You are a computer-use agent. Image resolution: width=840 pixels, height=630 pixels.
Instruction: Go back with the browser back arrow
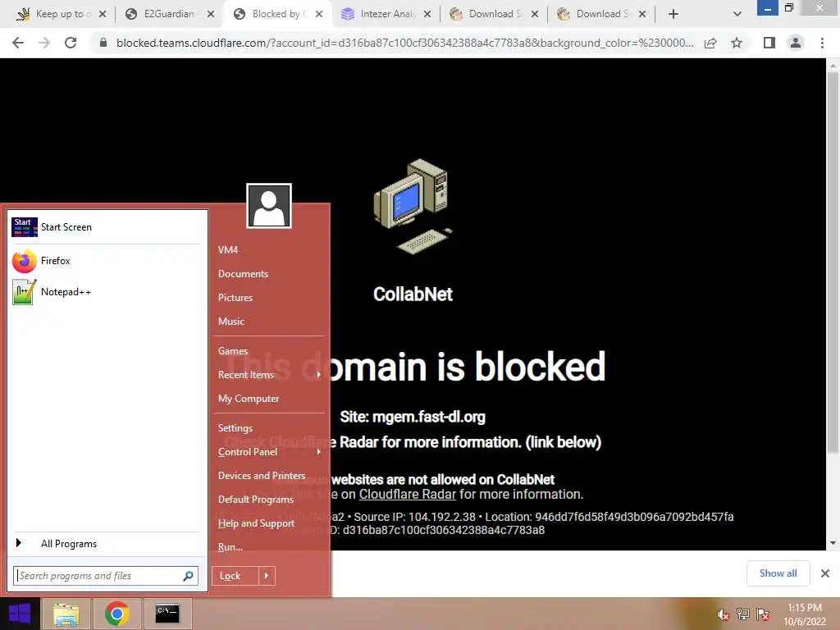[x=18, y=43]
